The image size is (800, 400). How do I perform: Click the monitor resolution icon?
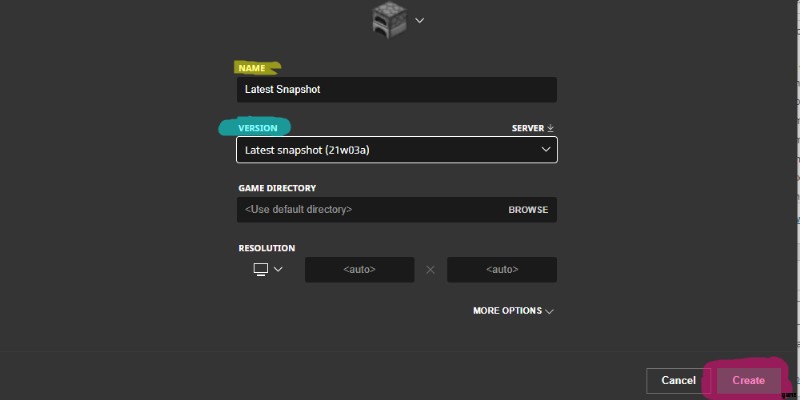261,269
